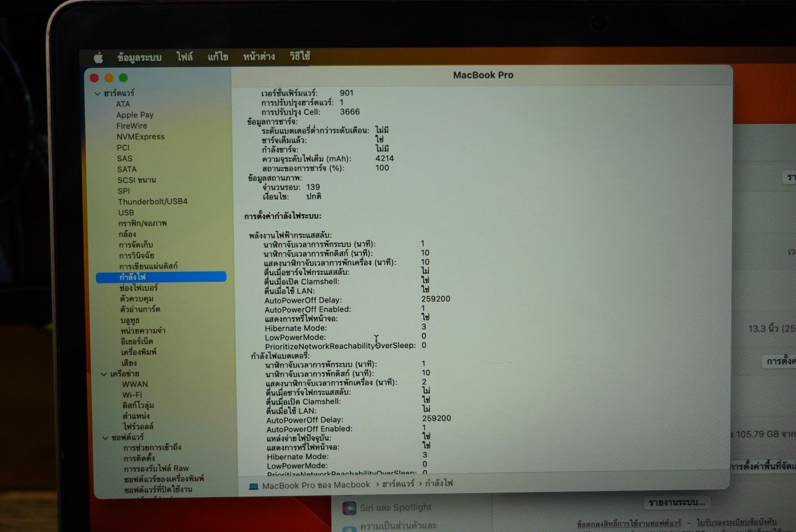Collapse the ฮาร์ดแวร์ section in sidebar
This screenshot has width=796, height=532.
(x=97, y=94)
